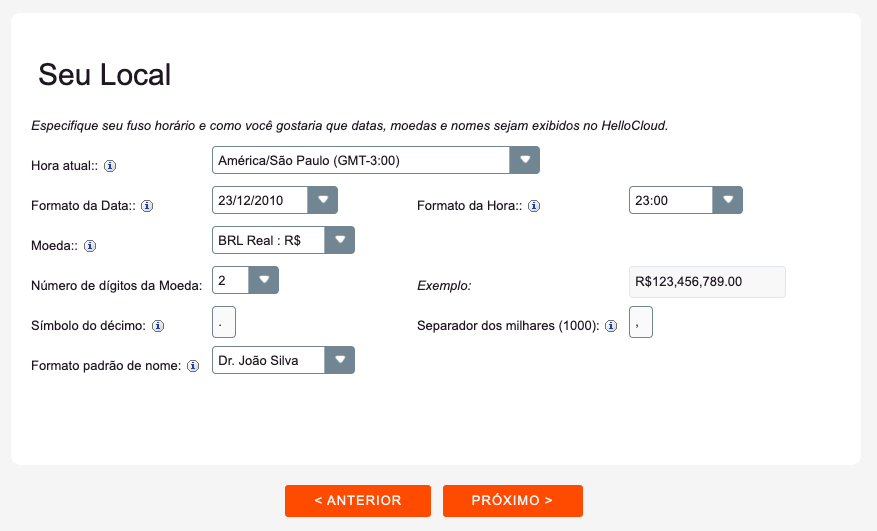Click info icon next to Hora atual
Image resolution: width=877 pixels, height=531 pixels.
(x=110, y=166)
